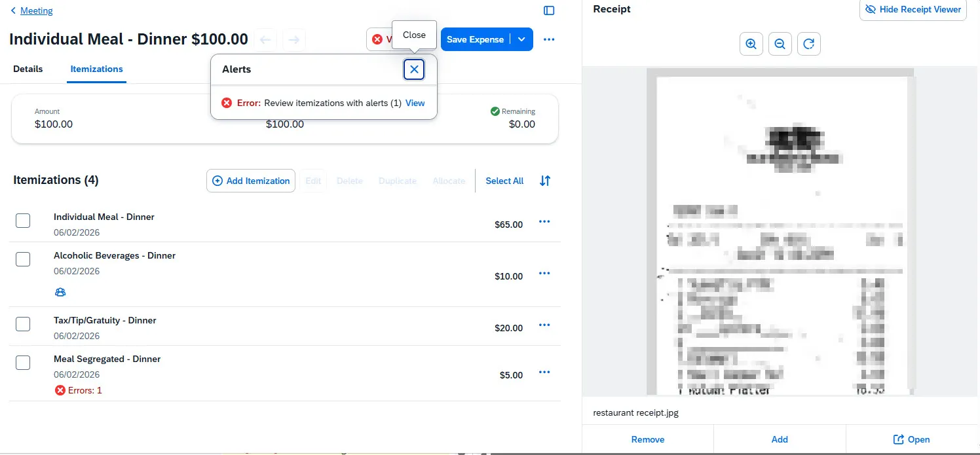Click the 'restaurant receipt.jpg' file name
Screen dimensions: 980x455
(636, 413)
